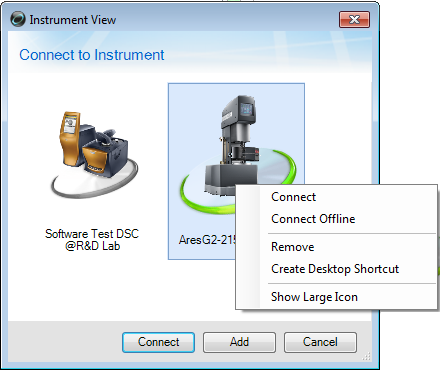440x370 pixels.
Task: Close the Instrument View dialog
Action: click(354, 19)
